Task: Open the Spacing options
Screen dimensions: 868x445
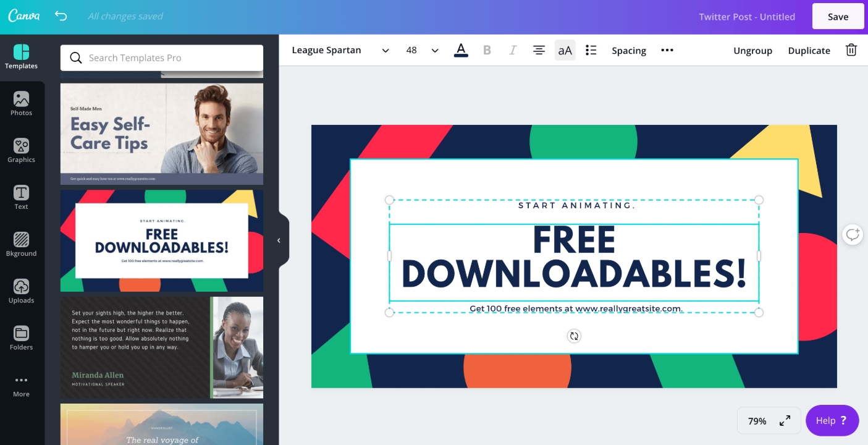Action: pos(629,51)
